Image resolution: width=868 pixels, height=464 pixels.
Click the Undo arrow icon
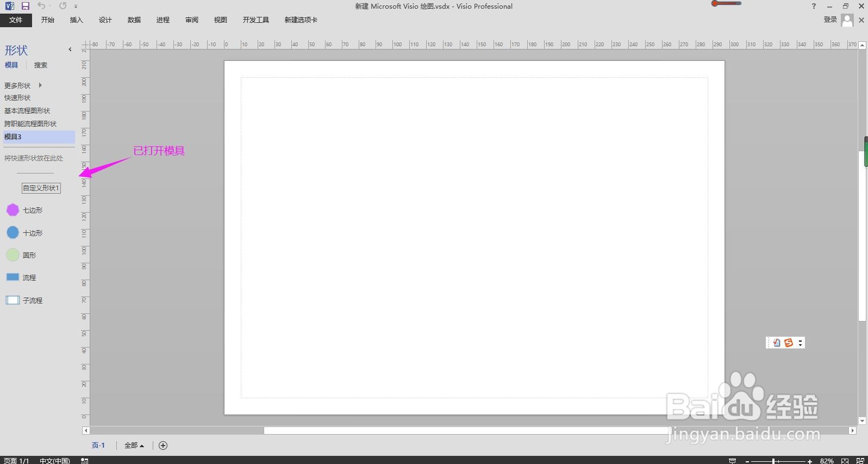(41, 6)
